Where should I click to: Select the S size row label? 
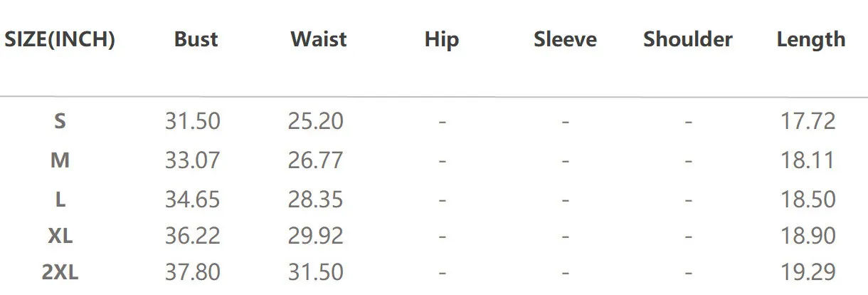click(60, 122)
